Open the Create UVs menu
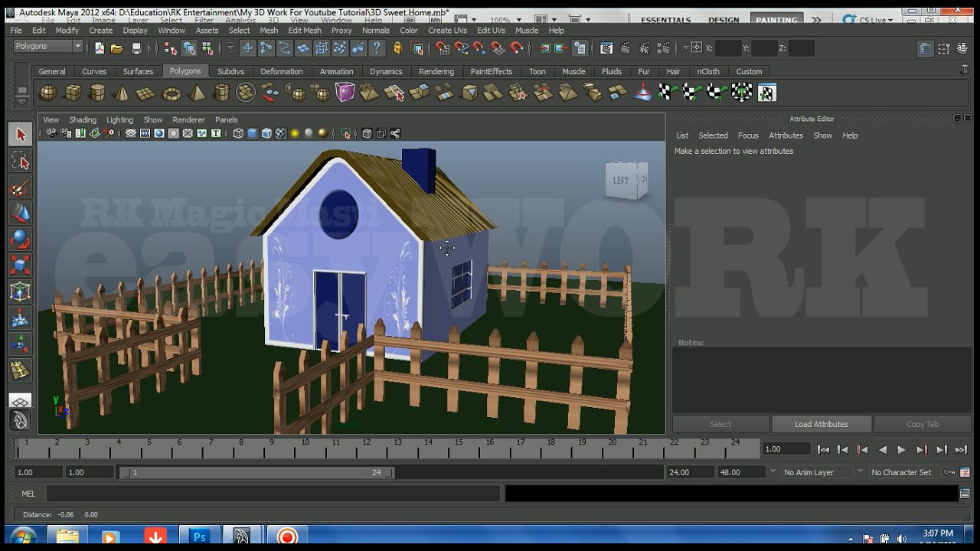 [x=447, y=31]
